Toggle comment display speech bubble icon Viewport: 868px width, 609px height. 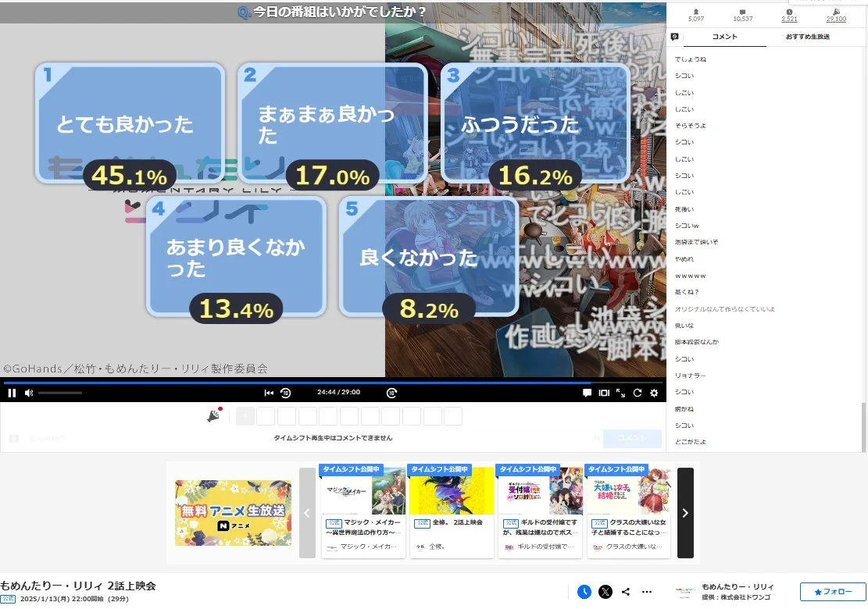click(587, 393)
